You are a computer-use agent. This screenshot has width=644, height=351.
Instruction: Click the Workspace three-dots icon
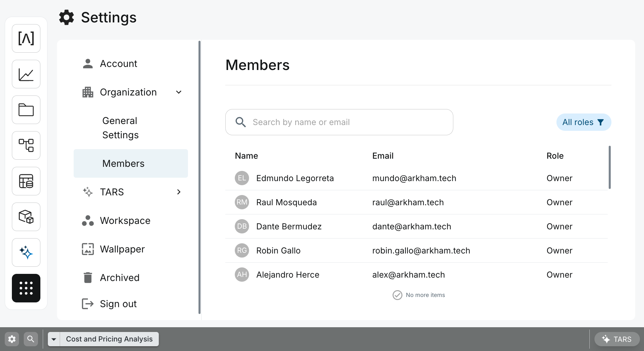pyautogui.click(x=88, y=221)
